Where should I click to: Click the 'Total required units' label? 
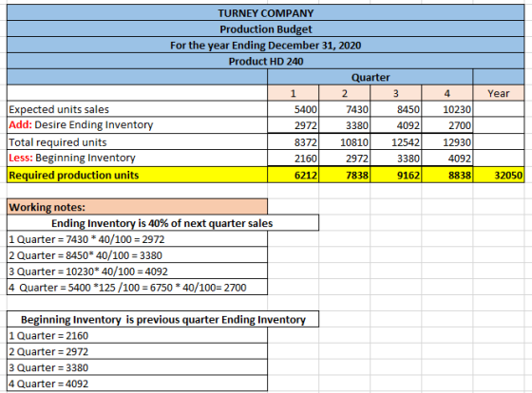(137, 141)
